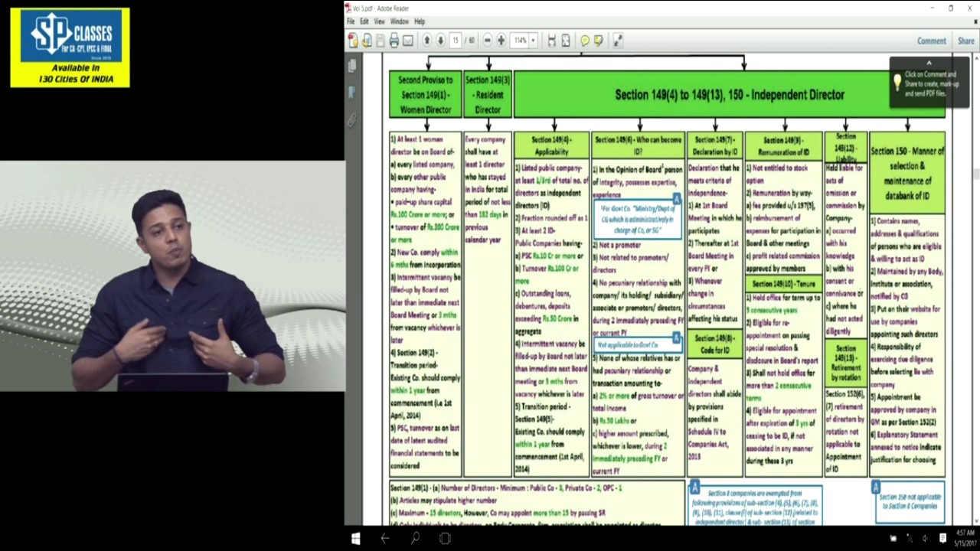This screenshot has height=551, width=980.
Task: Select the highlight text tool icon
Action: (x=599, y=41)
